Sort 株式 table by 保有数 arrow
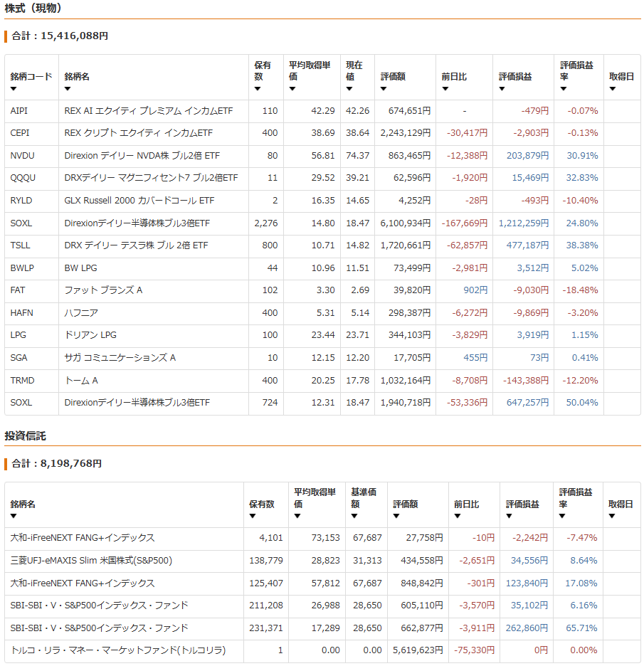This screenshot has height=666, width=644. pos(257,89)
